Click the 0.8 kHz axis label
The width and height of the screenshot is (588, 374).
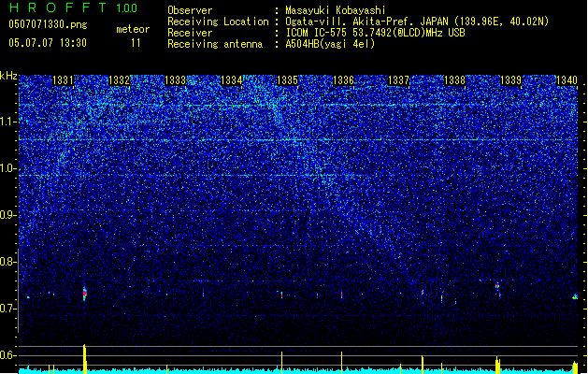pos(7,262)
